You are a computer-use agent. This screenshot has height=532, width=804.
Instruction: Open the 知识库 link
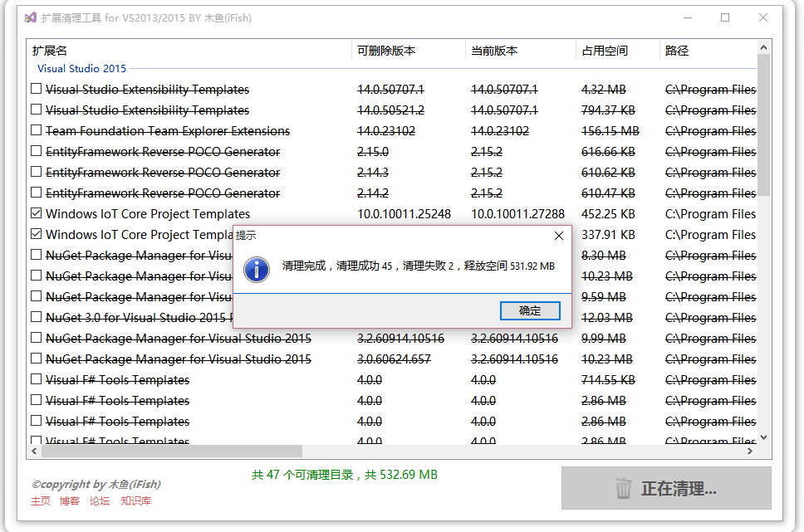[x=136, y=500]
